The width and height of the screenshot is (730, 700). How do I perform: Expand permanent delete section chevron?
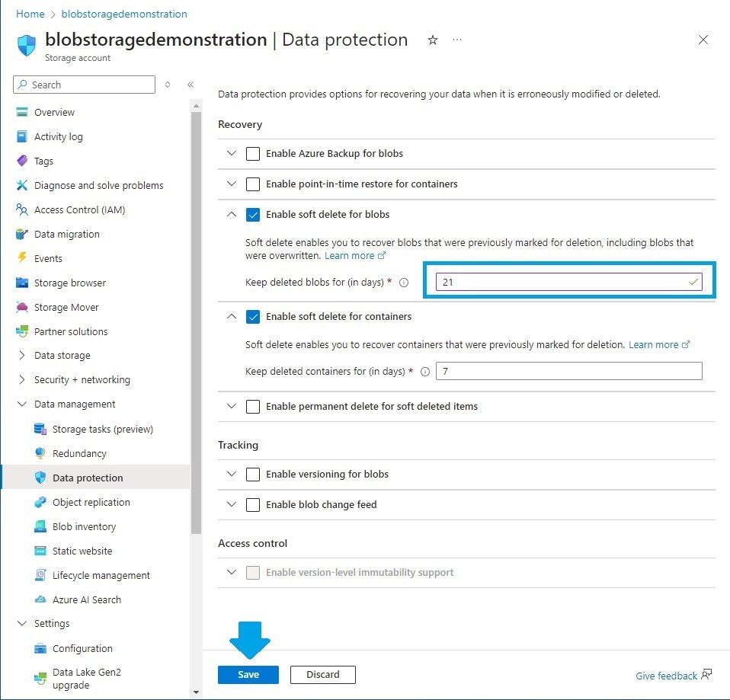(232, 406)
